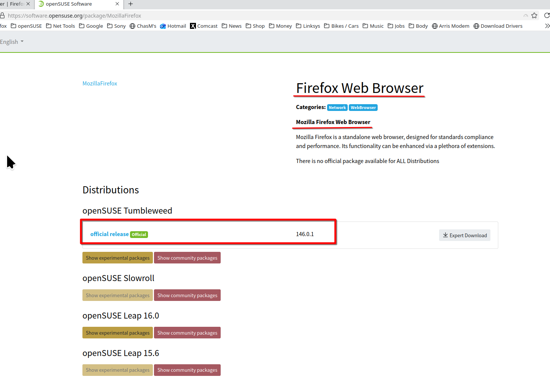
Task: Open the English language dropdown
Action: [12, 42]
